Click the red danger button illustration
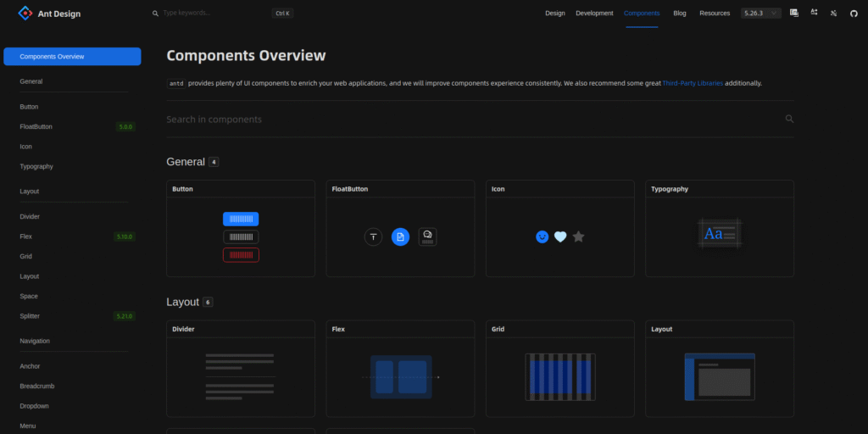This screenshot has width=868, height=434. [x=241, y=255]
